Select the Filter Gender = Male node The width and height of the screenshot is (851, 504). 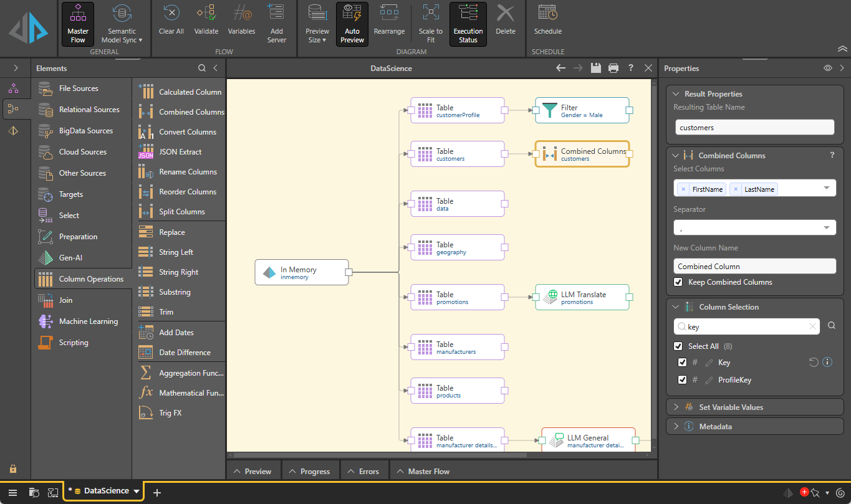(x=582, y=110)
